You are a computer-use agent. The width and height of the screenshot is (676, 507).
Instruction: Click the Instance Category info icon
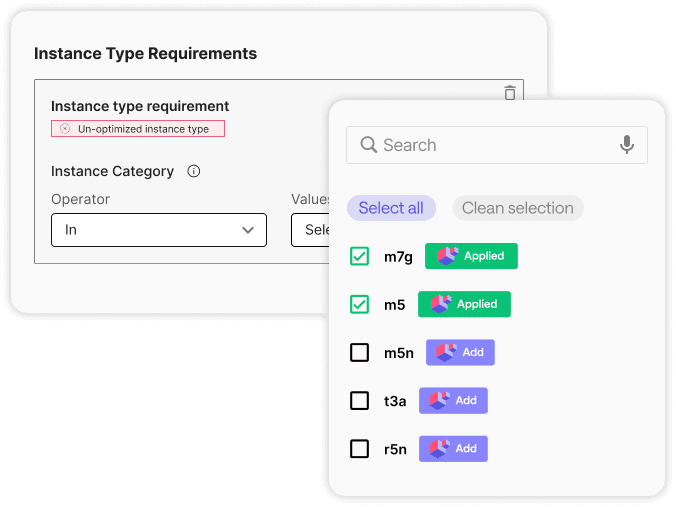194,171
